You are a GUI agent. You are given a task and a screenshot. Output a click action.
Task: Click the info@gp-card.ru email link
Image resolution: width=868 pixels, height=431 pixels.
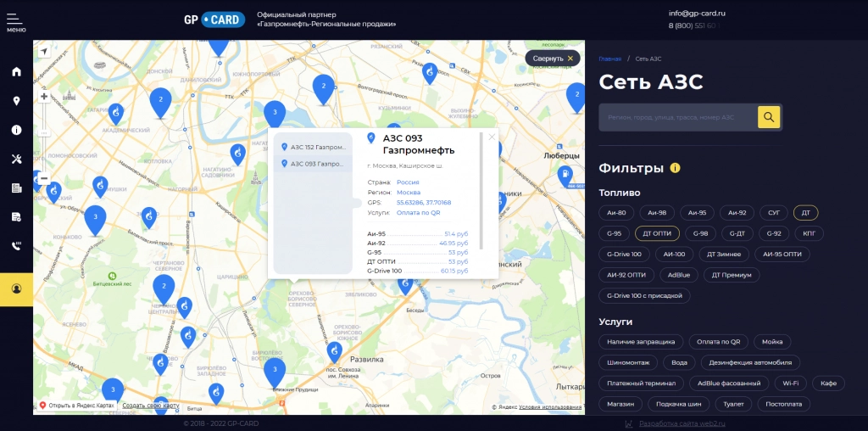click(x=697, y=14)
